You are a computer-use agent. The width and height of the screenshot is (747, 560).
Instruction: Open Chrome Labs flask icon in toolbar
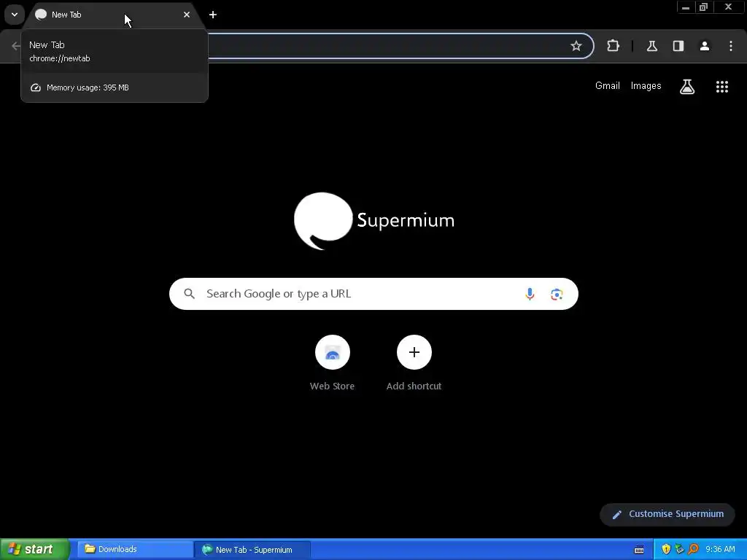point(651,46)
